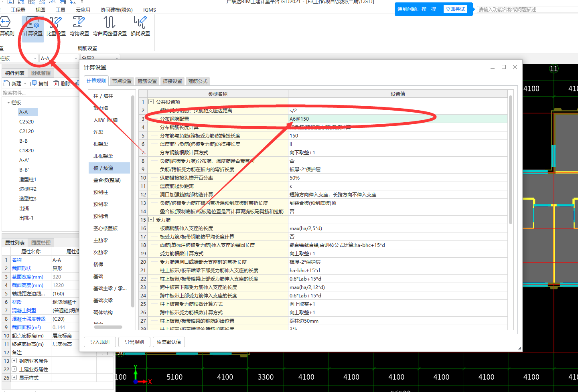
Task: Click the settings table vertical scrollbar
Action: pos(511,160)
